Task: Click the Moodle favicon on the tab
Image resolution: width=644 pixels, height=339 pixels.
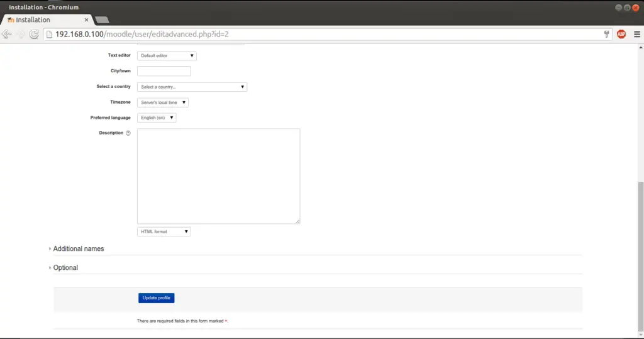Action: [11, 19]
